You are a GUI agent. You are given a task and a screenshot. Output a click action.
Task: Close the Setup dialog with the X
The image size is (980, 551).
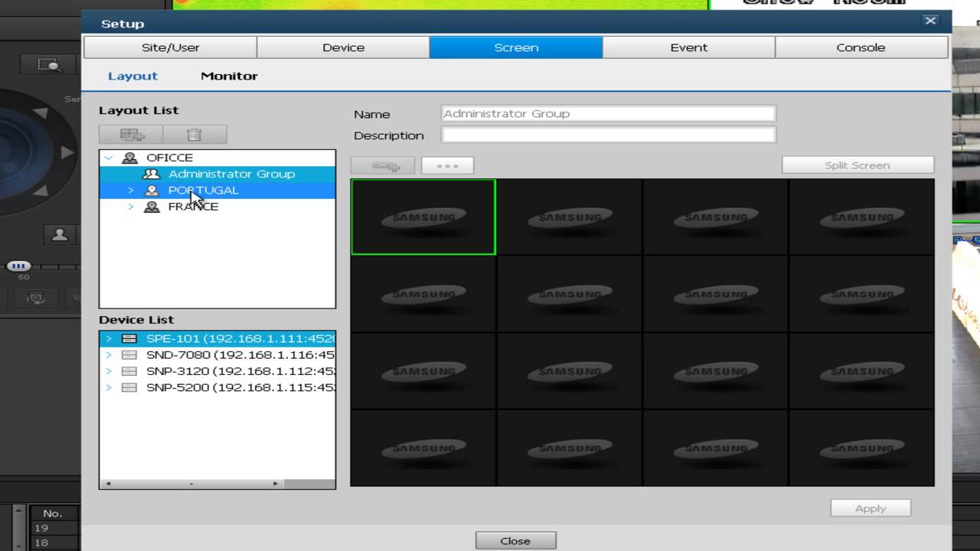(930, 21)
